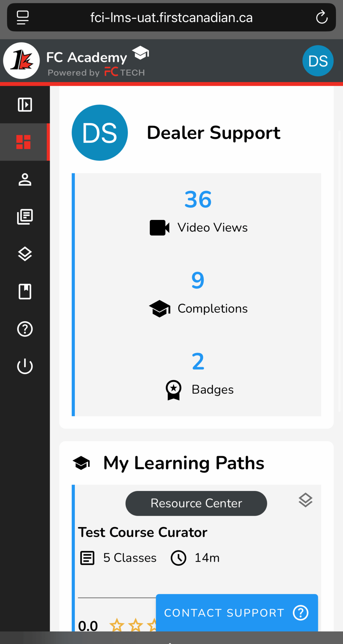Screen dimensions: 343x644
Task: Expand the sidebar navigation panel
Action: [x=25, y=105]
